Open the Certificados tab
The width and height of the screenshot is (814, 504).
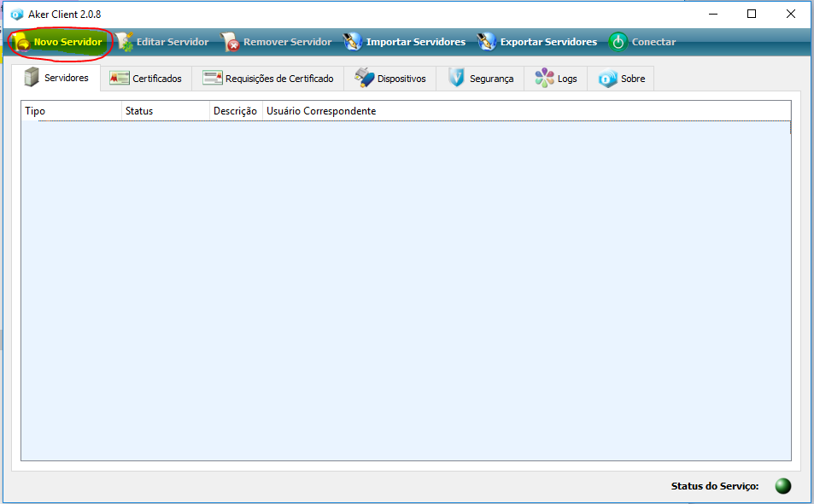tap(146, 79)
